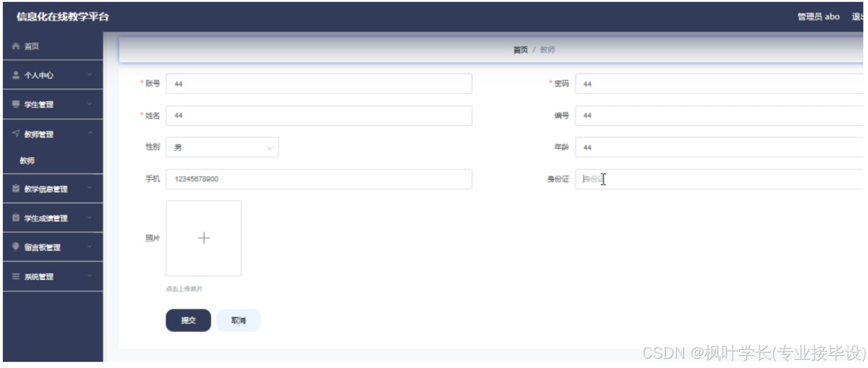Click the bulb icon for 留言板管理

coord(16,247)
